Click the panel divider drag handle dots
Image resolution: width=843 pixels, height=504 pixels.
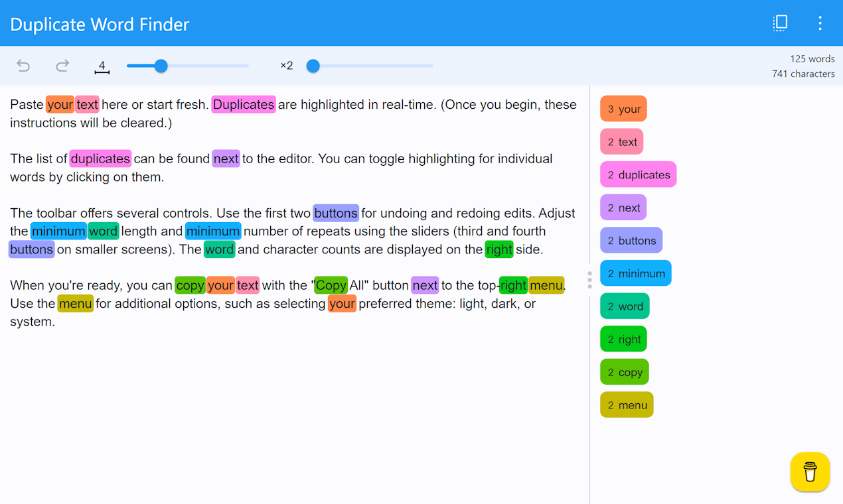589,280
